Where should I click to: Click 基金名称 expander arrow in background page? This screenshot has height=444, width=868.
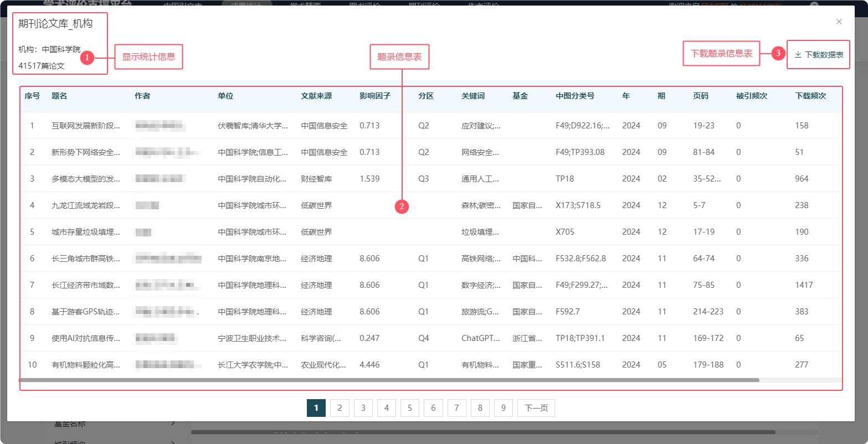coord(173,424)
